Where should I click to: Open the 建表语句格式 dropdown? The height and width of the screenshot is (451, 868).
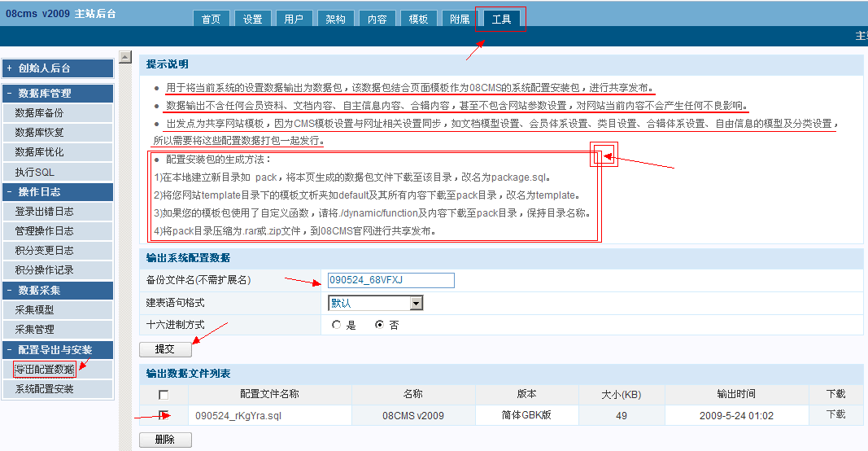(x=376, y=303)
